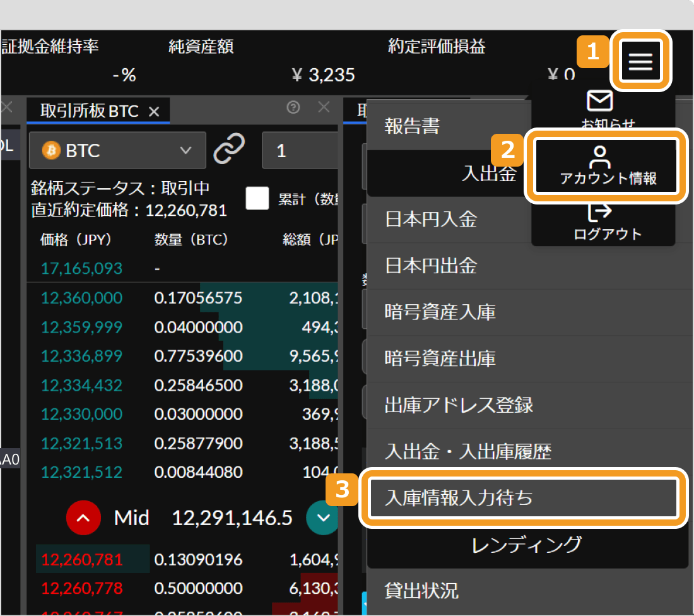Click the 直近約定価格 line
This screenshot has width=694, height=616.
129,210
